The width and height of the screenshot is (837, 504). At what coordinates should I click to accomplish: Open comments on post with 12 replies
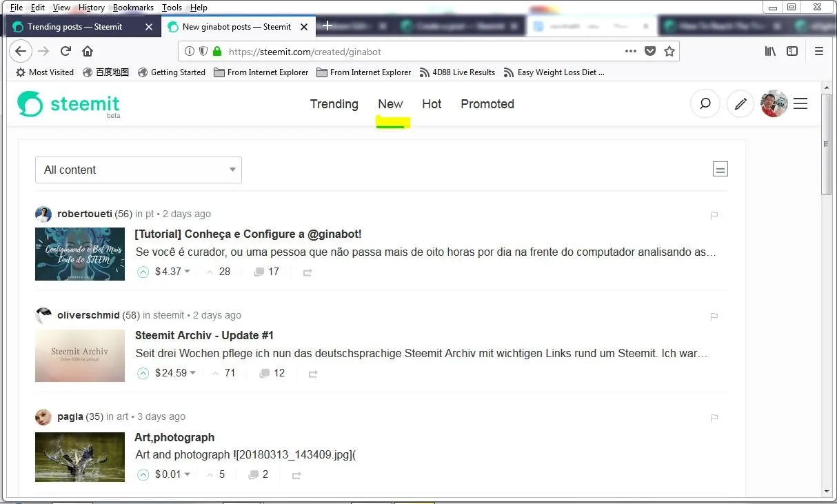click(x=272, y=373)
